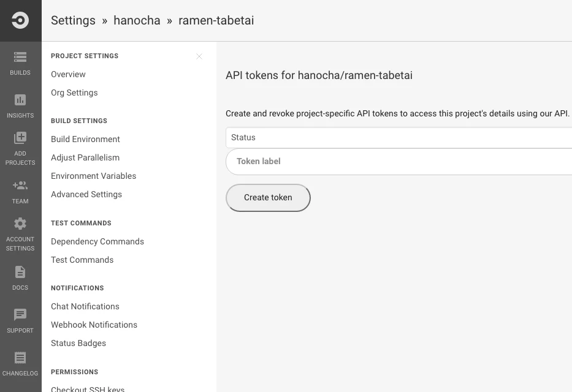Select Dependency Commands option
572x392 pixels.
pos(97,241)
